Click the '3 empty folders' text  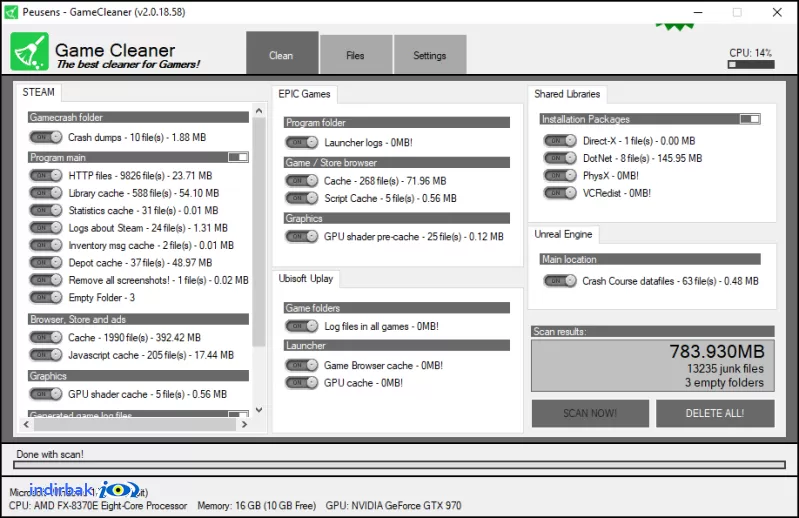pos(724,383)
